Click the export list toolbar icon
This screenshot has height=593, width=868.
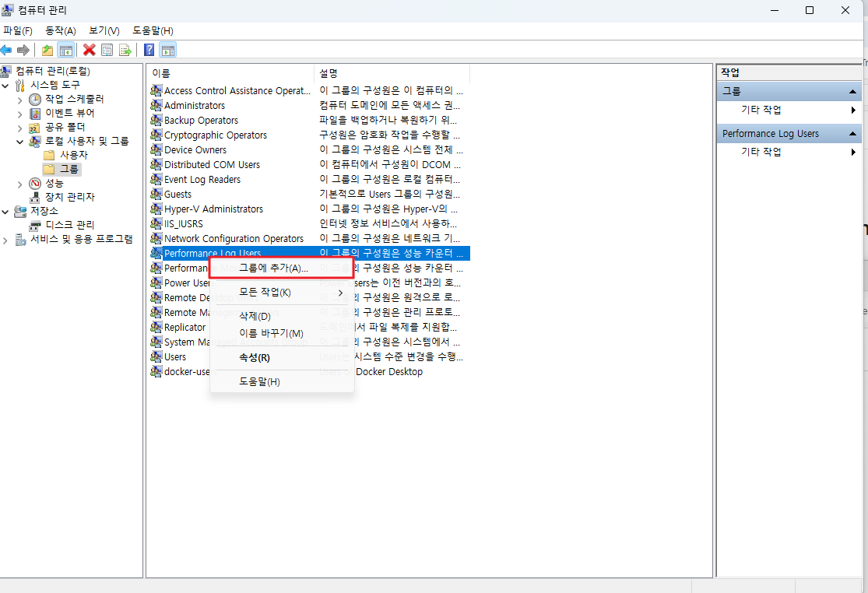click(125, 50)
